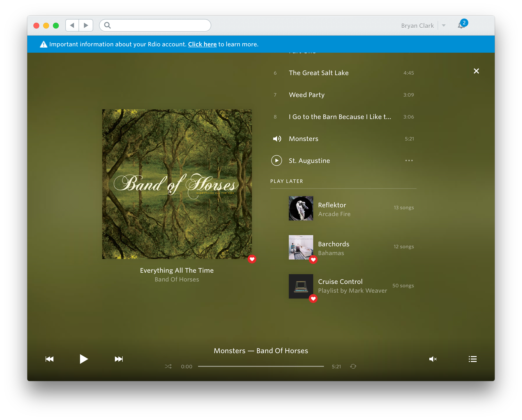Click the 0:00 elapsed time label
The height and width of the screenshot is (420, 522).
click(x=187, y=367)
